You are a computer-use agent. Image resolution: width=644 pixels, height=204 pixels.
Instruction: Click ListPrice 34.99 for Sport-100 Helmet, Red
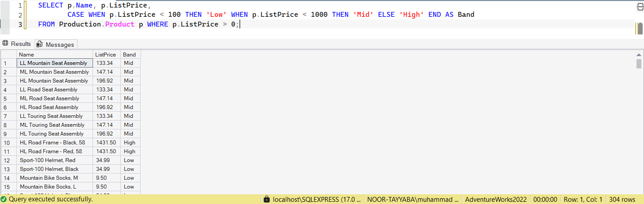[x=107, y=160]
